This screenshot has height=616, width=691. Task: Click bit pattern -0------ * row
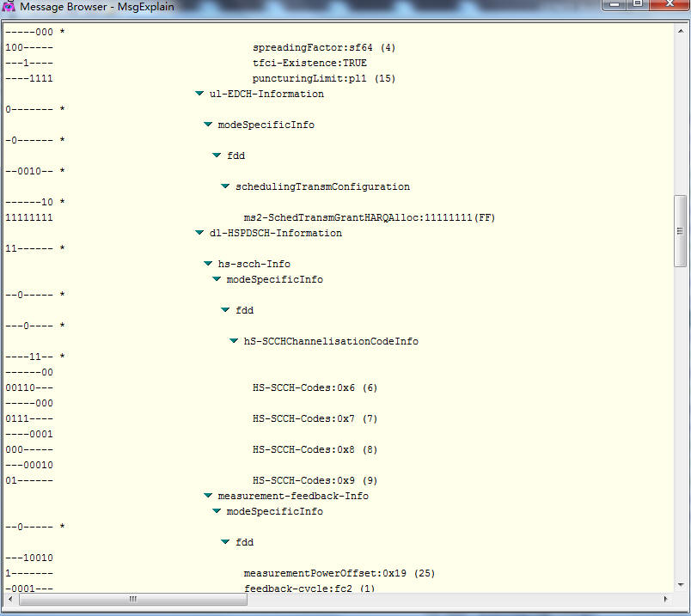[x=35, y=140]
